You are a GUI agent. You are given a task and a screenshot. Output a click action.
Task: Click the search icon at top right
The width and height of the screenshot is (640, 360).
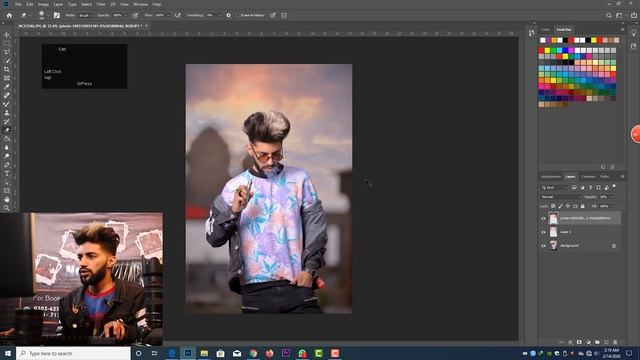609,15
